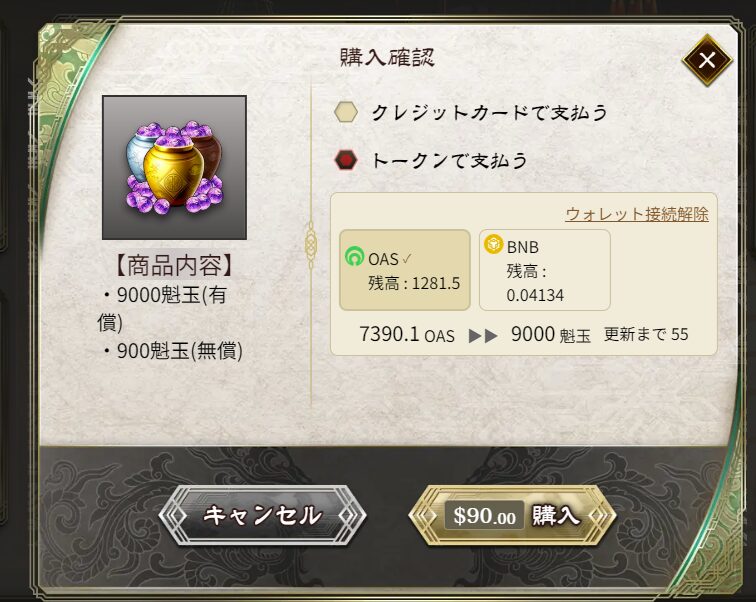Click the 9000魁玉(有償) item line

(x=164, y=308)
